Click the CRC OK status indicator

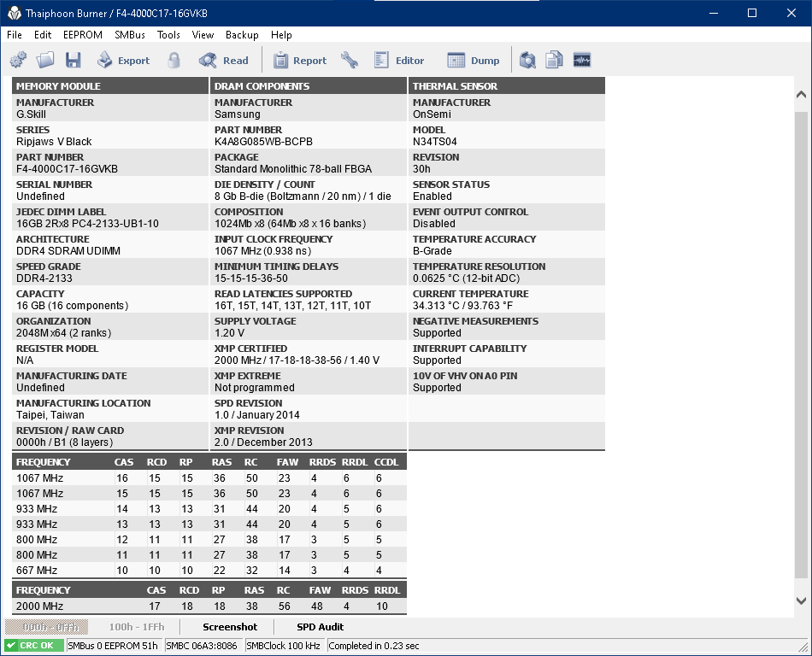click(34, 646)
